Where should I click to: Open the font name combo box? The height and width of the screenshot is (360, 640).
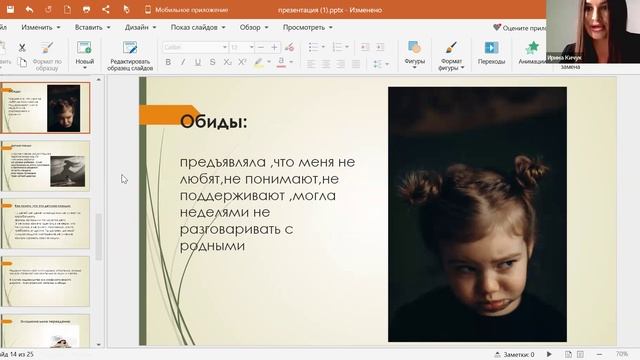[x=195, y=47]
